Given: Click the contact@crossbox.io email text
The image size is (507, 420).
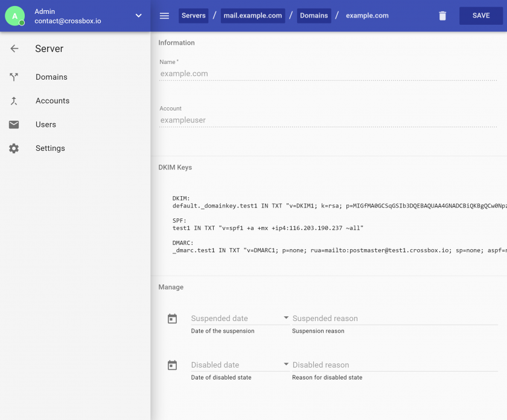Looking at the screenshot, I should point(68,21).
